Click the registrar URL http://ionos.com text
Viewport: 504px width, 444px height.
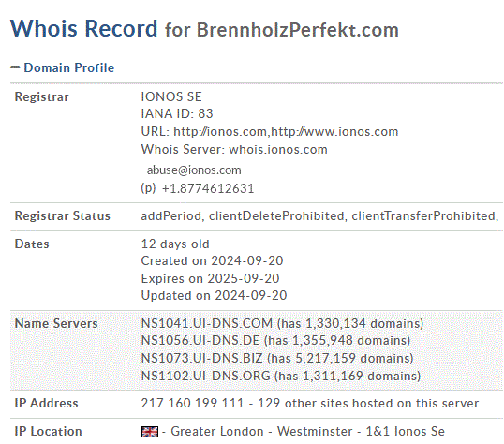pos(220,132)
